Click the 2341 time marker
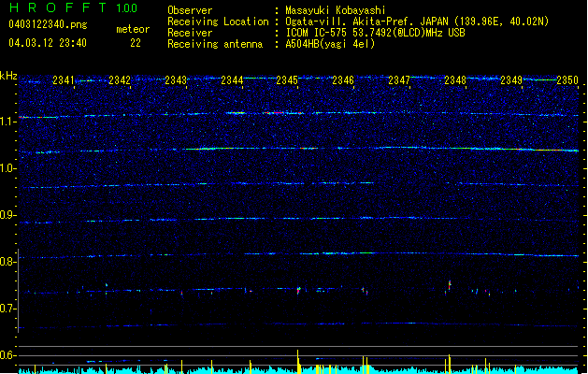 64,80
